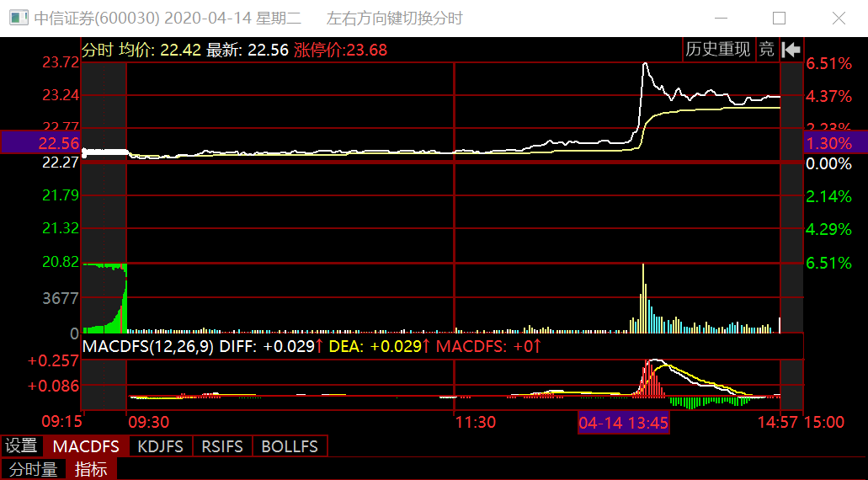This screenshot has height=480, width=868.
Task: Select the KDJFS indicator tab
Action: coord(160,446)
